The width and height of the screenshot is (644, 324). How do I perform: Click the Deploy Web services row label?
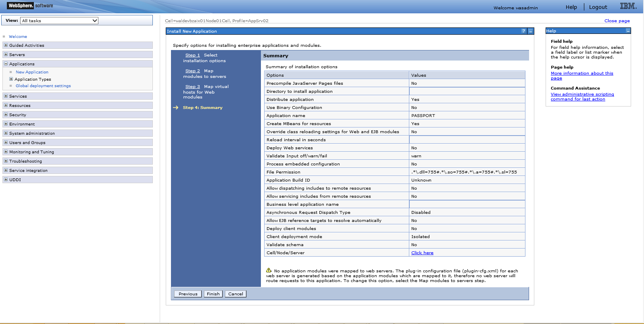click(290, 148)
